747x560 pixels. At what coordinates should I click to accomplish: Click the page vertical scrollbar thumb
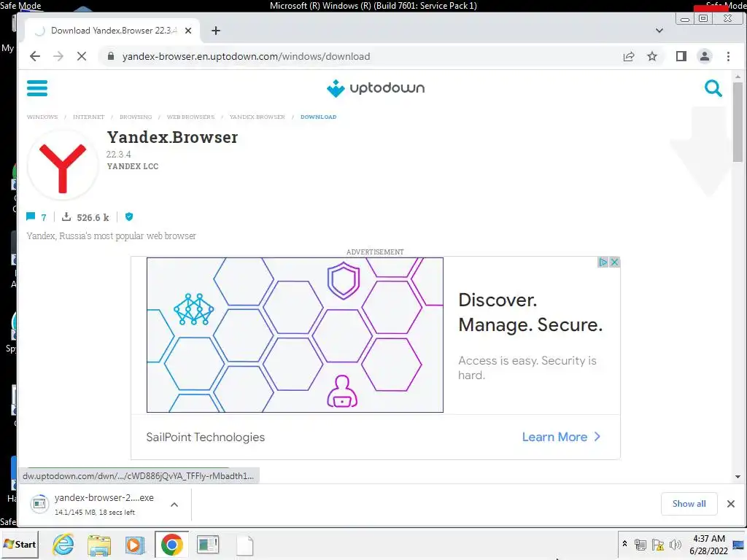738,122
